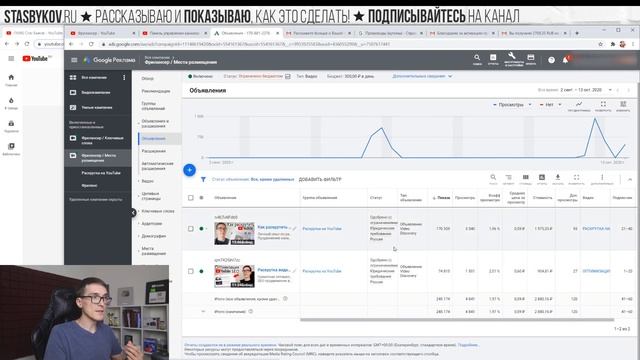
Task: Open 'Раскрутка на YouTube' ad group in first row
Action: tap(322, 229)
